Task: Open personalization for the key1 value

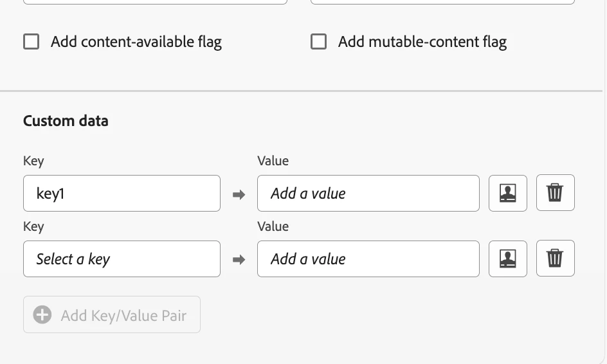Action: coord(507,193)
